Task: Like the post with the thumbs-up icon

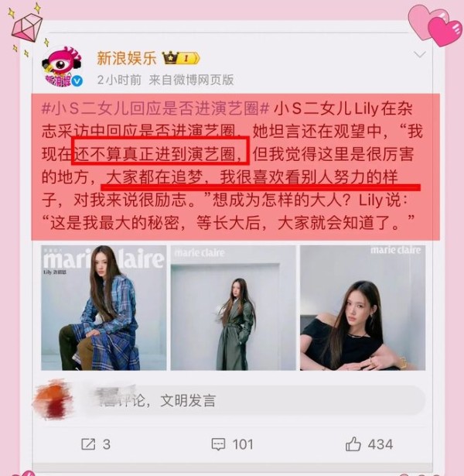Action: click(353, 444)
